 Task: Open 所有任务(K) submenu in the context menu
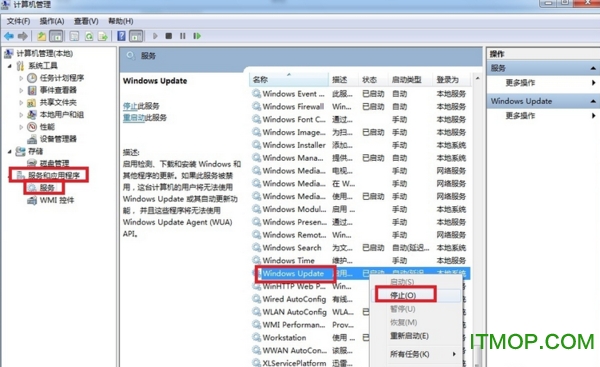point(409,354)
